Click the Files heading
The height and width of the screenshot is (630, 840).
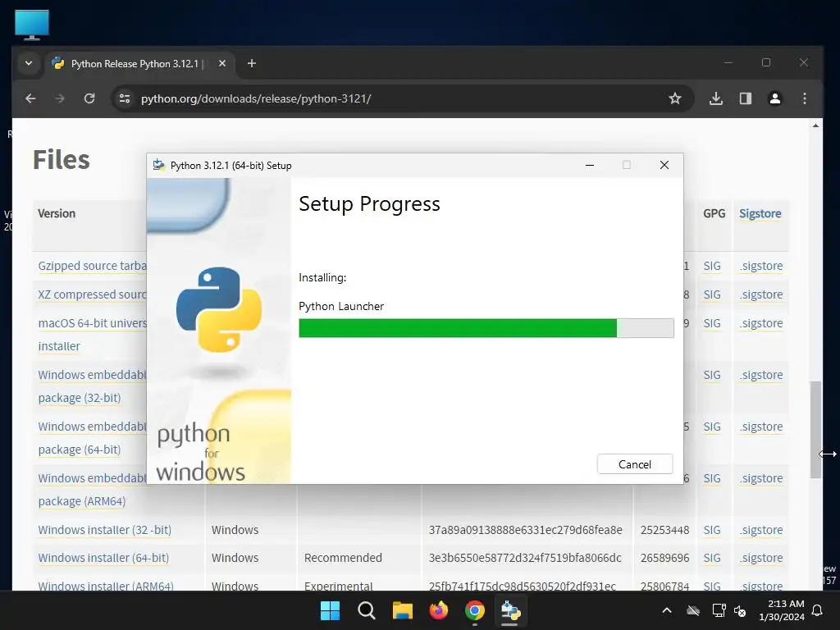pyautogui.click(x=61, y=159)
